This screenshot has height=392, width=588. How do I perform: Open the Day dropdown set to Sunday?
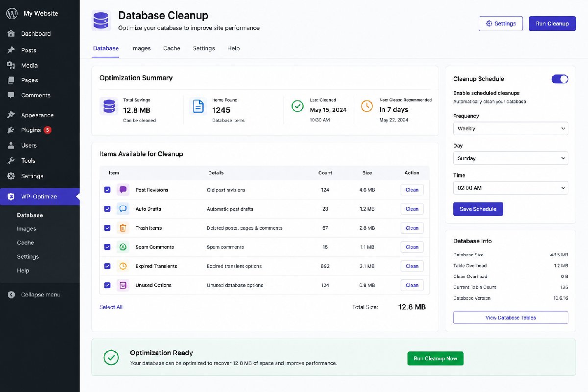pyautogui.click(x=511, y=158)
